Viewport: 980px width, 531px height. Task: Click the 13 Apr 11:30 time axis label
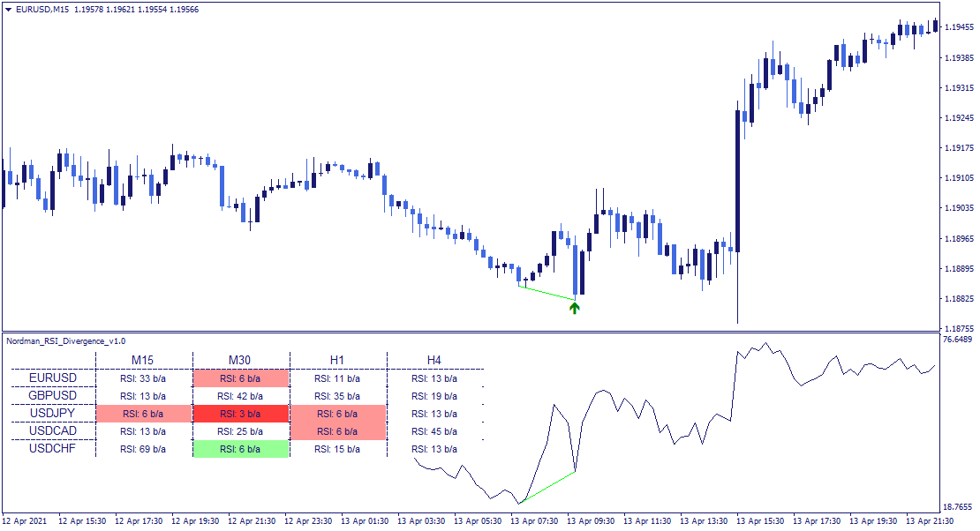click(x=647, y=521)
